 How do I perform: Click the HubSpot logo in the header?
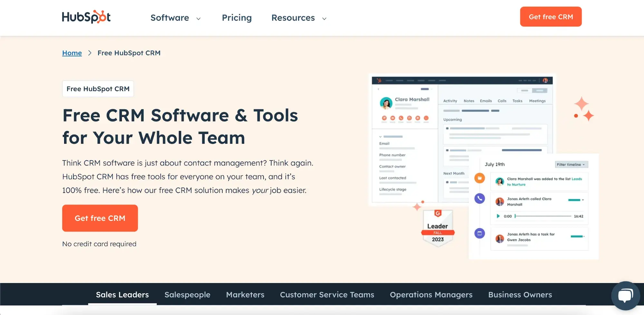[86, 17]
